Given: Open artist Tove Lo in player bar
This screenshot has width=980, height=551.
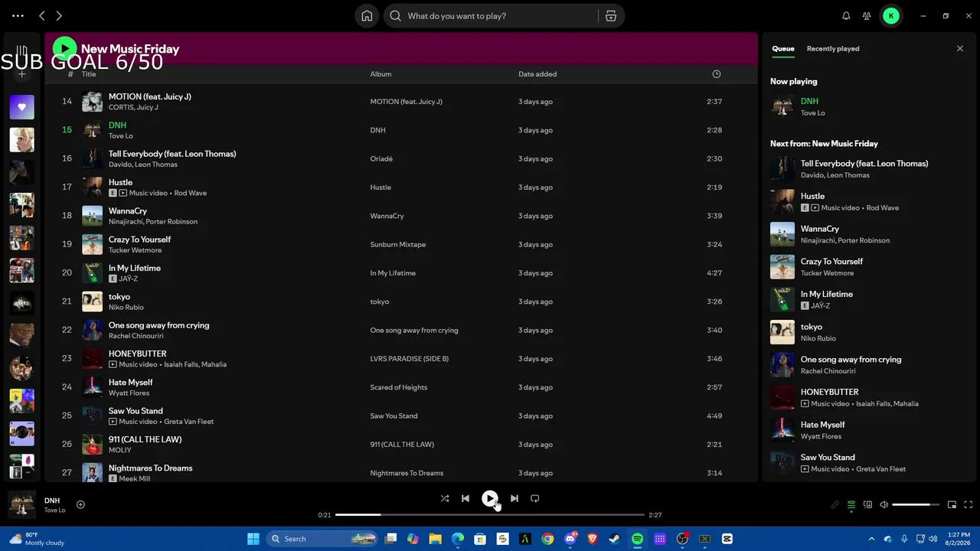Looking at the screenshot, I should [54, 510].
